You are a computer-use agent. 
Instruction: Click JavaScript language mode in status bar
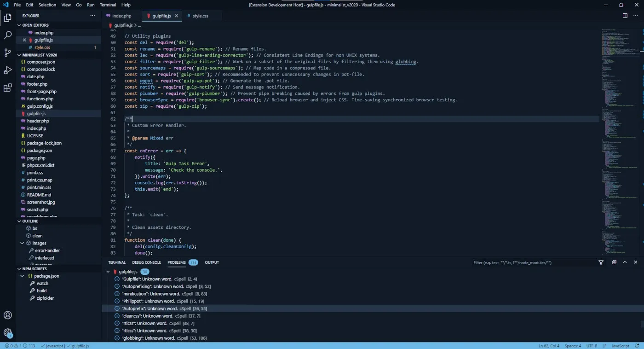pos(620,346)
